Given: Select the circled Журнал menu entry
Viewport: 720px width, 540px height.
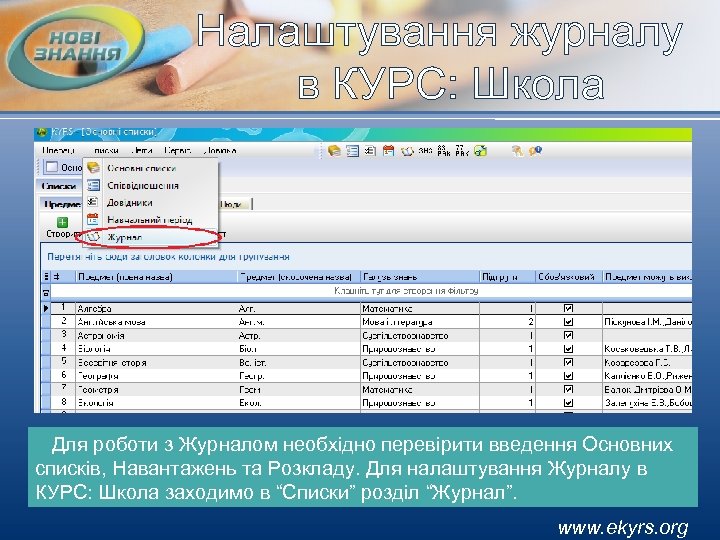Looking at the screenshot, I should tap(150, 237).
